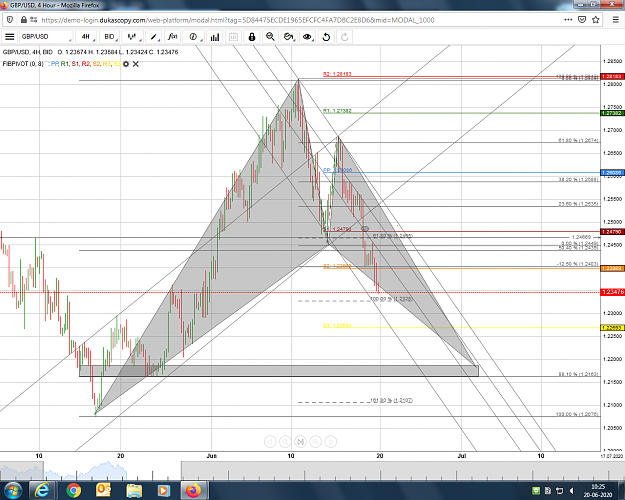This screenshot has height=500, width=625.
Task: Remove the FIBPIVOT indicator with X
Action: [136, 64]
